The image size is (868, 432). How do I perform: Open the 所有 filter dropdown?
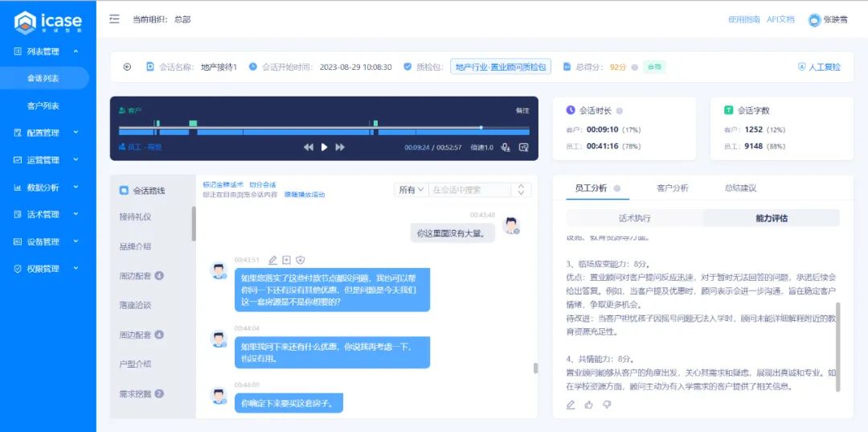[411, 190]
